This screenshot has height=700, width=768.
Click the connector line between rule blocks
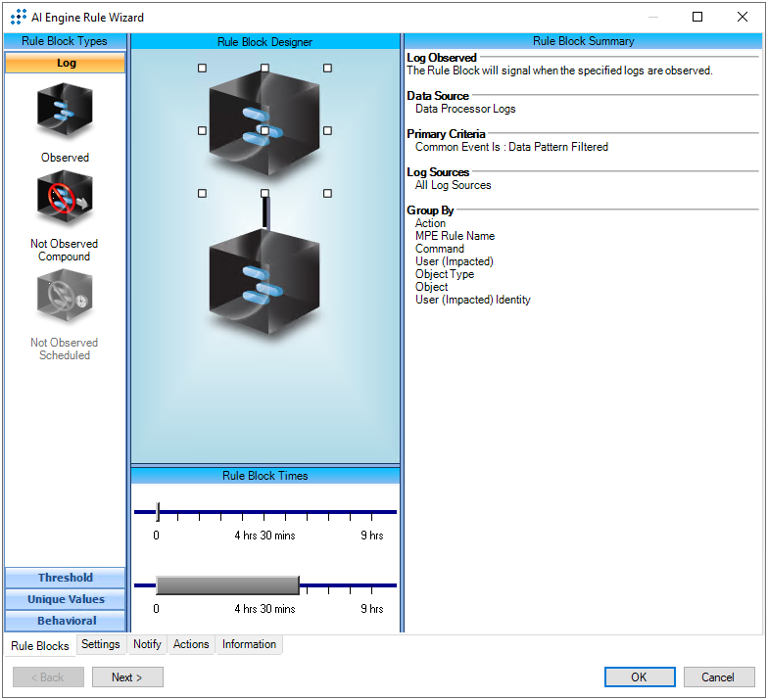click(x=264, y=213)
